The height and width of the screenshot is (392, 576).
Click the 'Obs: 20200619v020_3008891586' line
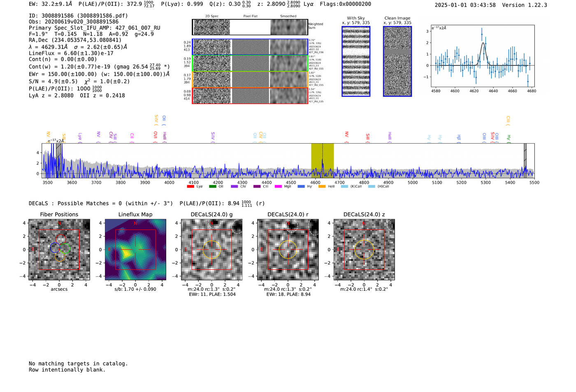point(74,22)
